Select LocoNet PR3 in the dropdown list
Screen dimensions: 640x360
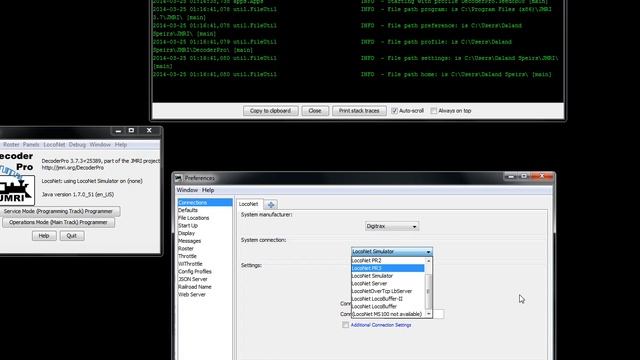388,268
